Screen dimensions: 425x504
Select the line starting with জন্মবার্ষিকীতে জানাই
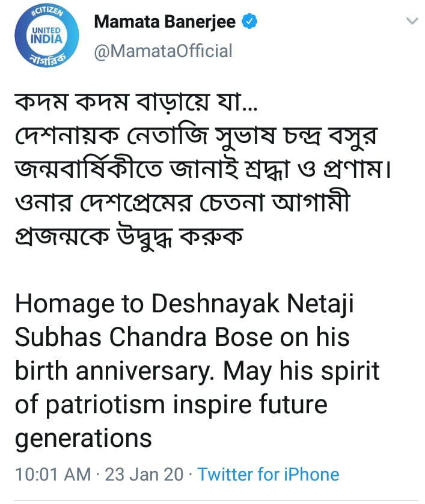(x=203, y=169)
